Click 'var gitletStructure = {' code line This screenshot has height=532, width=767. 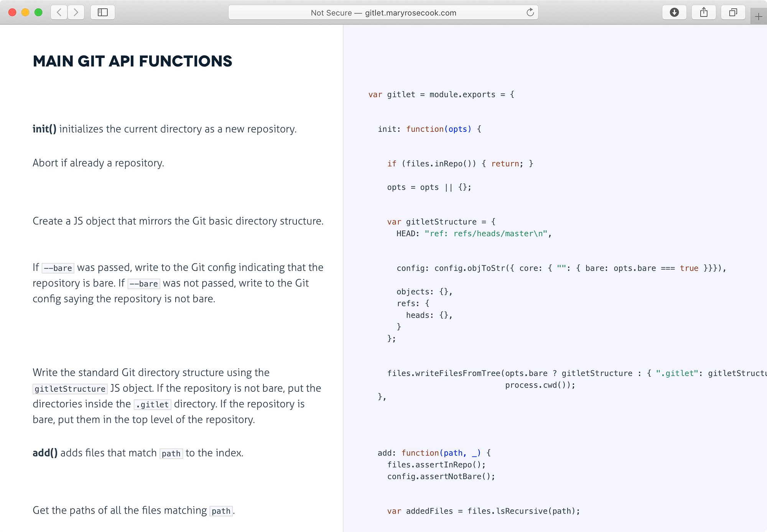(x=441, y=222)
